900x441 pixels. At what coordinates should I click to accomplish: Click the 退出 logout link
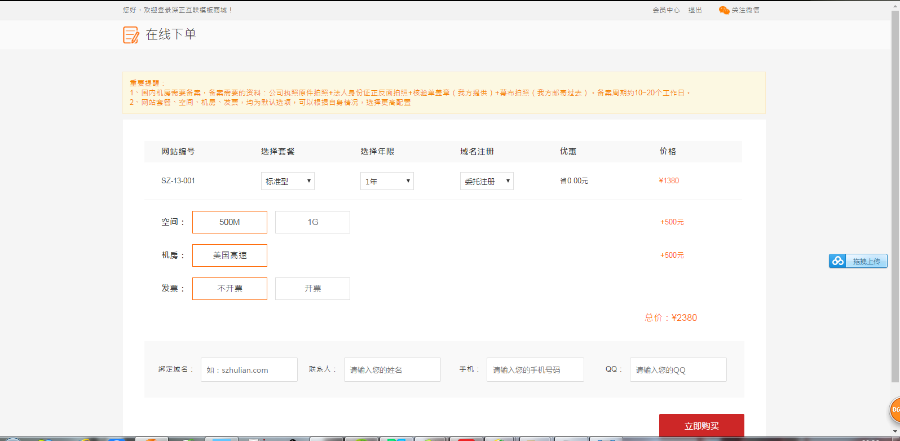[695, 10]
